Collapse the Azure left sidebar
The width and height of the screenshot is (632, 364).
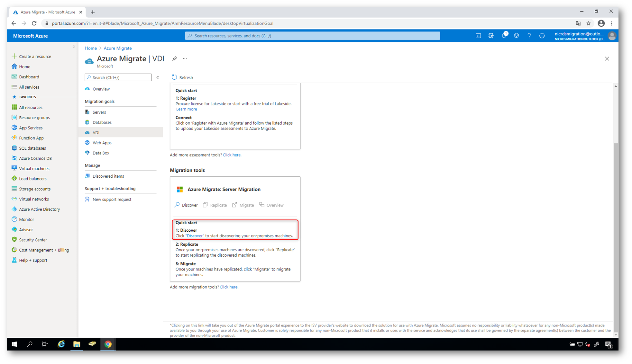coord(74,47)
